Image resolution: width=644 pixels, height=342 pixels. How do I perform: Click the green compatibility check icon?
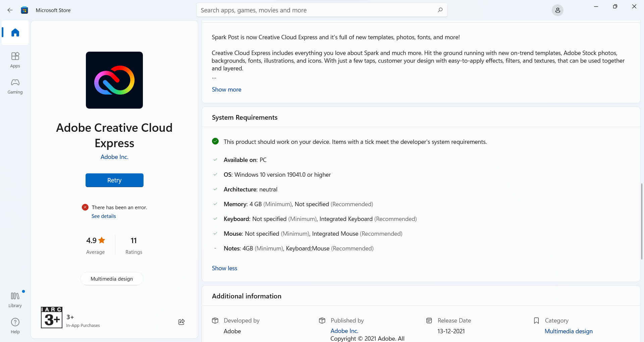tap(215, 141)
